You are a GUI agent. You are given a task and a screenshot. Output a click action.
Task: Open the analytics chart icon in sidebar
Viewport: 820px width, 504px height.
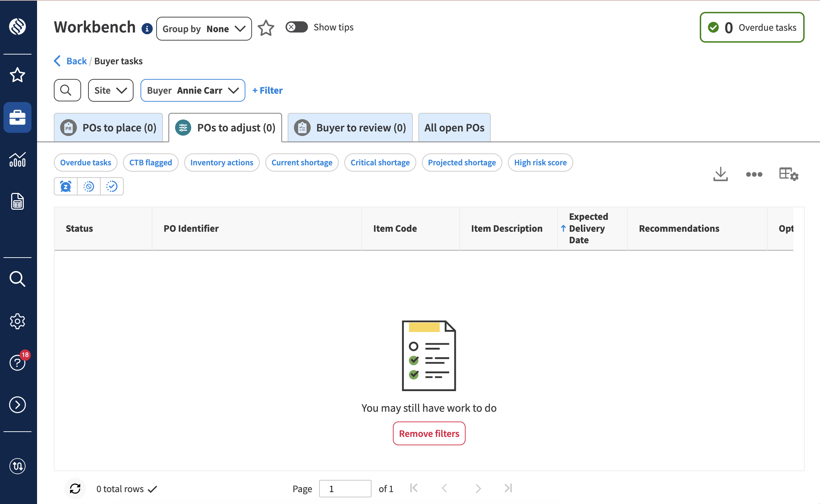click(17, 159)
